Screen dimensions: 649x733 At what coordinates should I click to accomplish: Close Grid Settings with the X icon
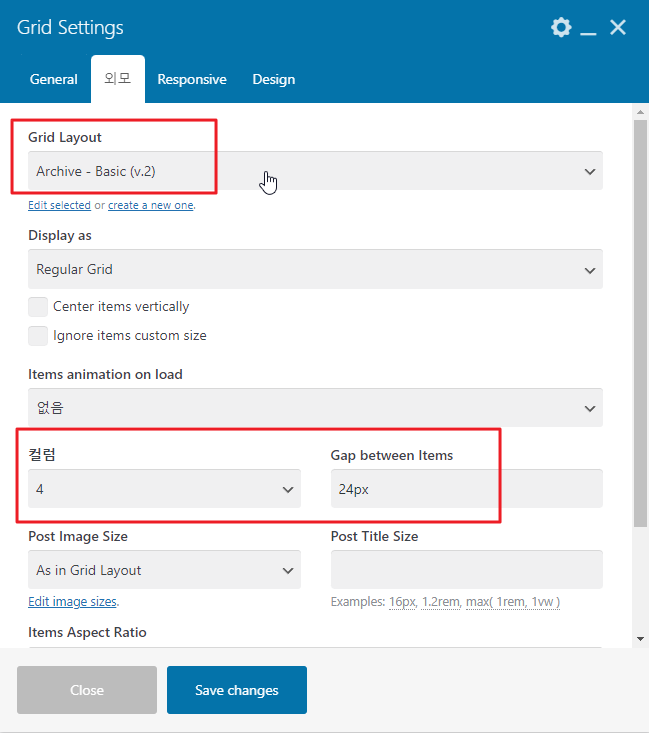618,28
